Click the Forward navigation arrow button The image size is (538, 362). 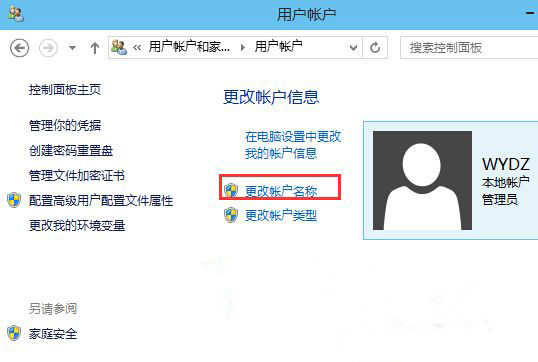click(48, 48)
